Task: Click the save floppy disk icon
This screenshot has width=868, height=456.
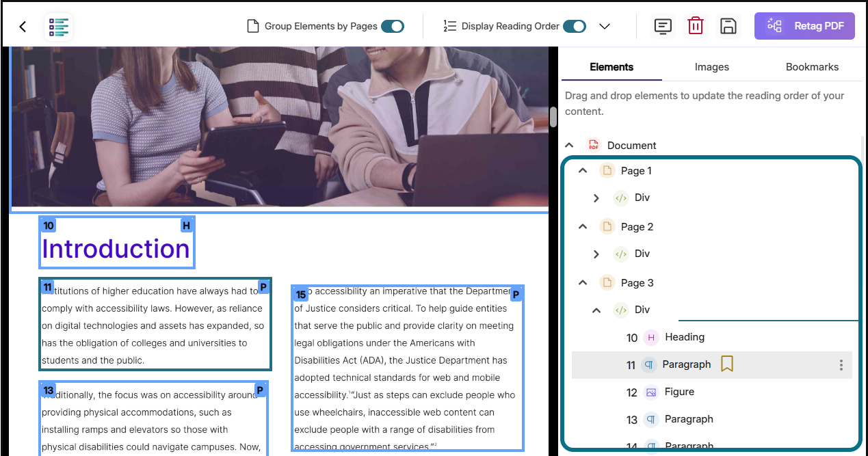Action: pos(728,26)
